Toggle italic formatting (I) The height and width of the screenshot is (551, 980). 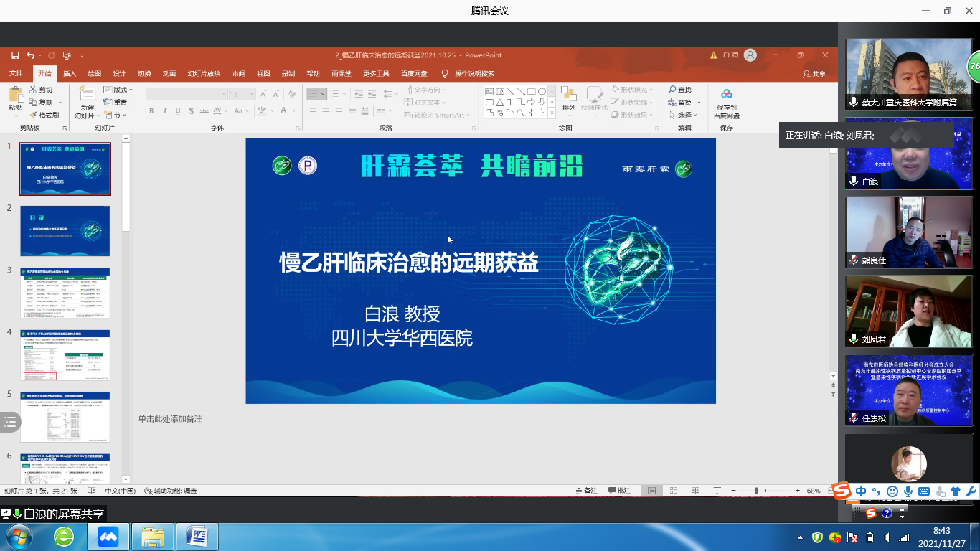tap(165, 111)
